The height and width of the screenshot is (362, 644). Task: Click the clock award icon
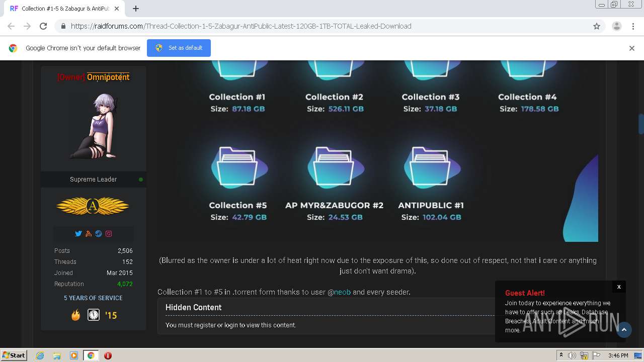click(94, 315)
